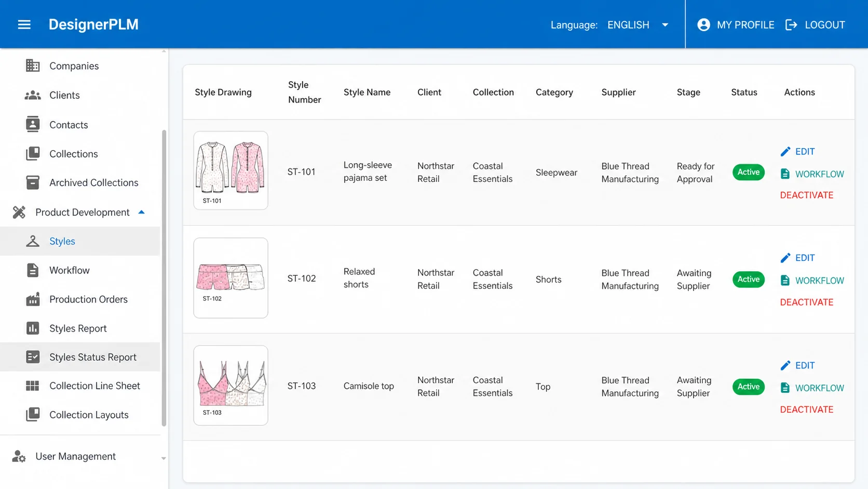Click the Collections stacked icon
This screenshot has width=868, height=489.
pyautogui.click(x=33, y=153)
